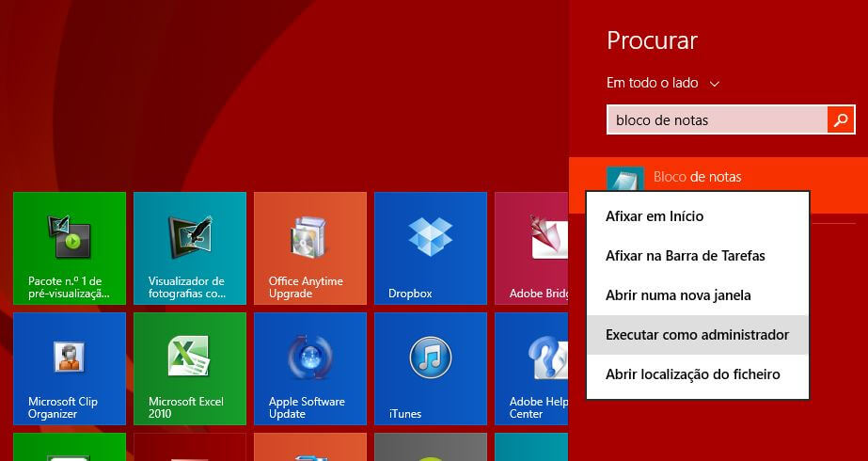868x461 pixels.
Task: Open the Apple Software Update tile
Action: point(310,369)
